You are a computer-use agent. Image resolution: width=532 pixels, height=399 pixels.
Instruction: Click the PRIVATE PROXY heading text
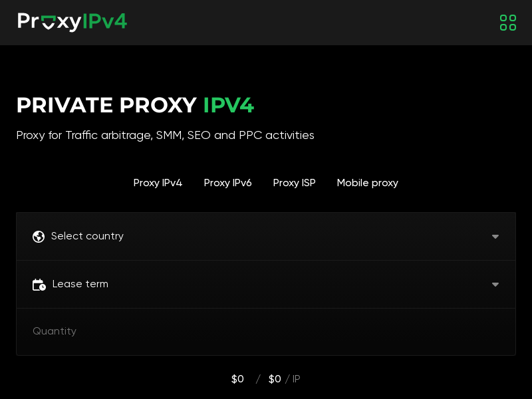tap(106, 105)
